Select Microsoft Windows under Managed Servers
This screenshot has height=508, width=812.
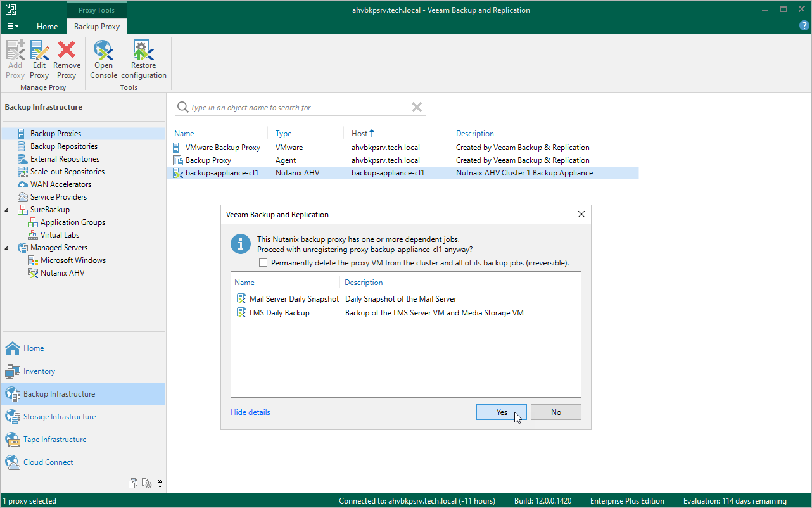pos(73,260)
